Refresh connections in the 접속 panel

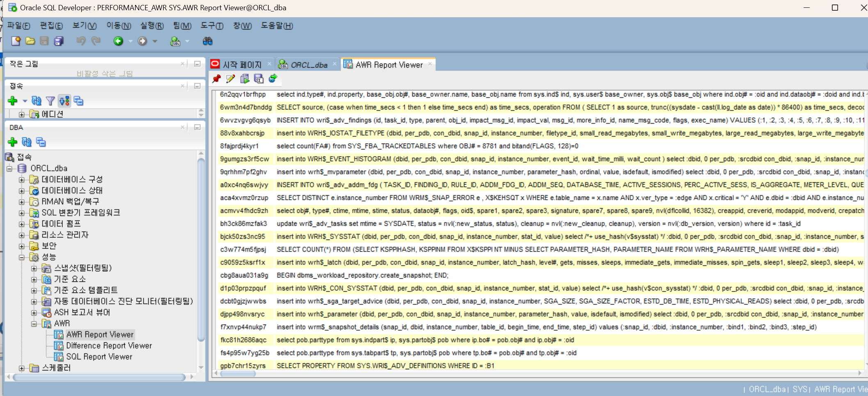37,101
